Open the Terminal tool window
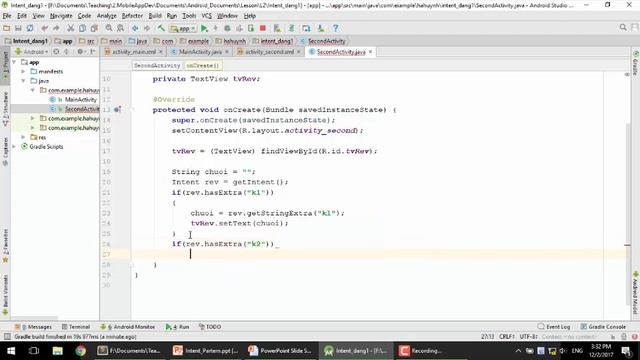This screenshot has height=360, width=640. [76, 327]
